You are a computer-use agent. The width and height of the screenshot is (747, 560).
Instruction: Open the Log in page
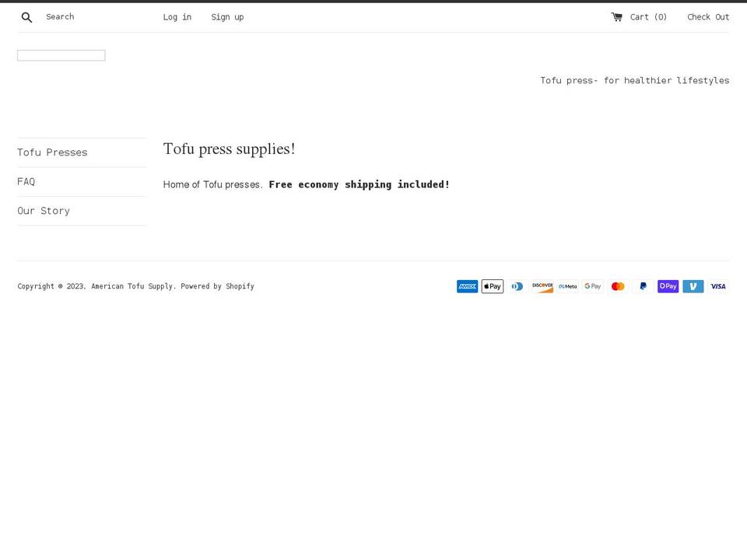tap(177, 17)
